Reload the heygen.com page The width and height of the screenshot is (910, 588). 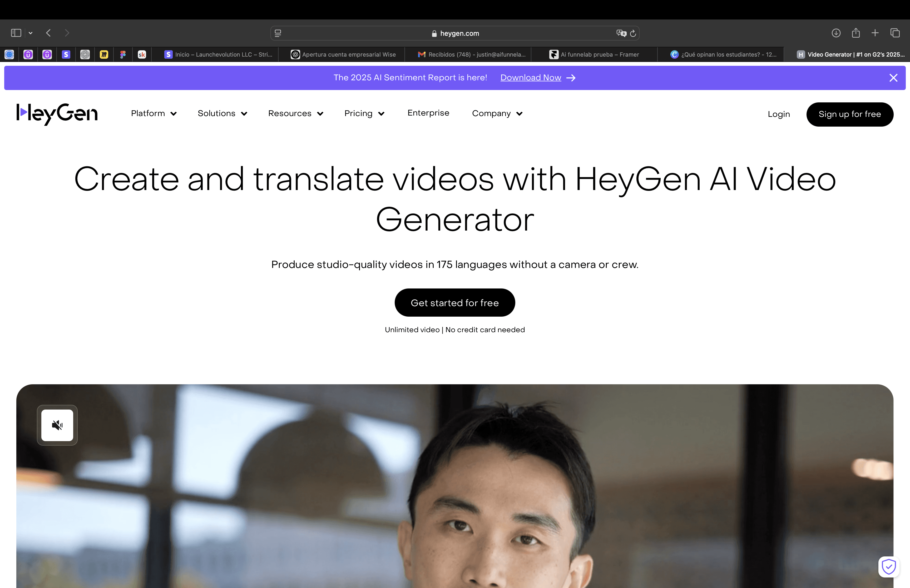click(x=633, y=33)
